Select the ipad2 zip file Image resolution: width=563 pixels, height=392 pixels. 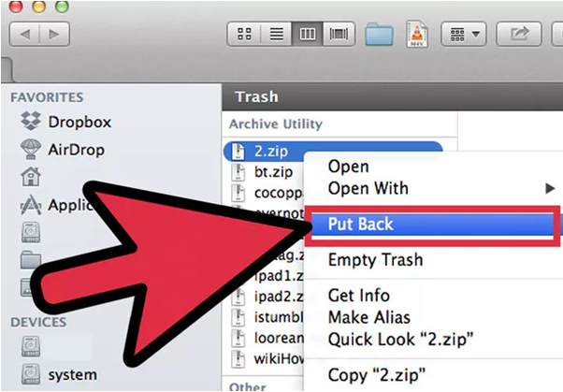coord(279,297)
